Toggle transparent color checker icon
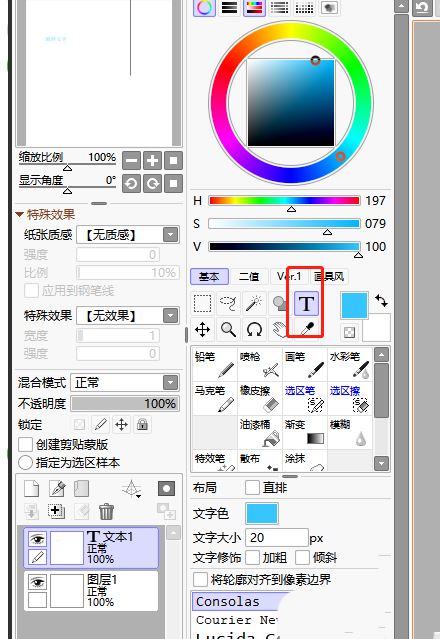Screen dimensions: 440x639 (x=349, y=333)
